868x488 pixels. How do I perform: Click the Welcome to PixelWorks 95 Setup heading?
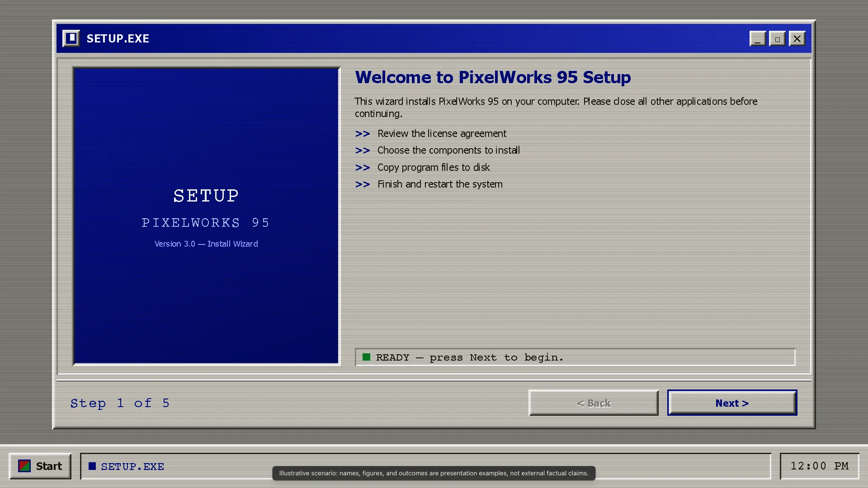[x=493, y=77]
